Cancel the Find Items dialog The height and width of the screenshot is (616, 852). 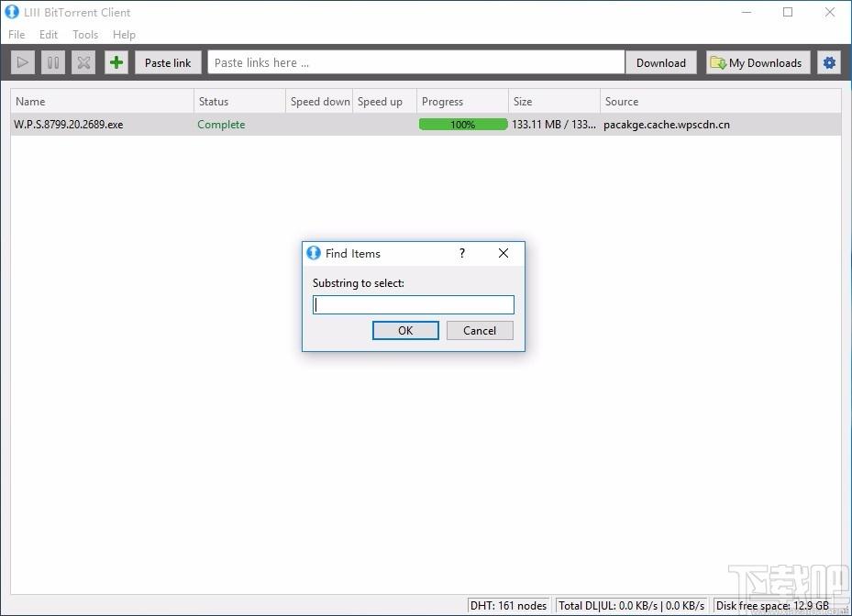coord(480,330)
